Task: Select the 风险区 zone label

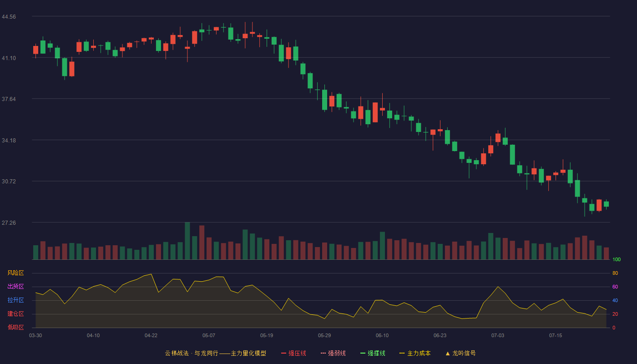Action: coord(15,273)
